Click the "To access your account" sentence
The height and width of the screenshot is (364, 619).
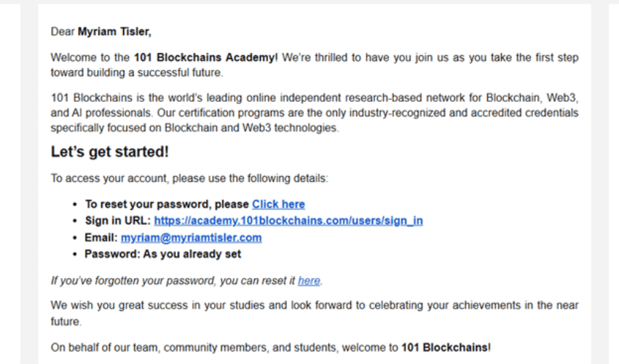coord(189,178)
